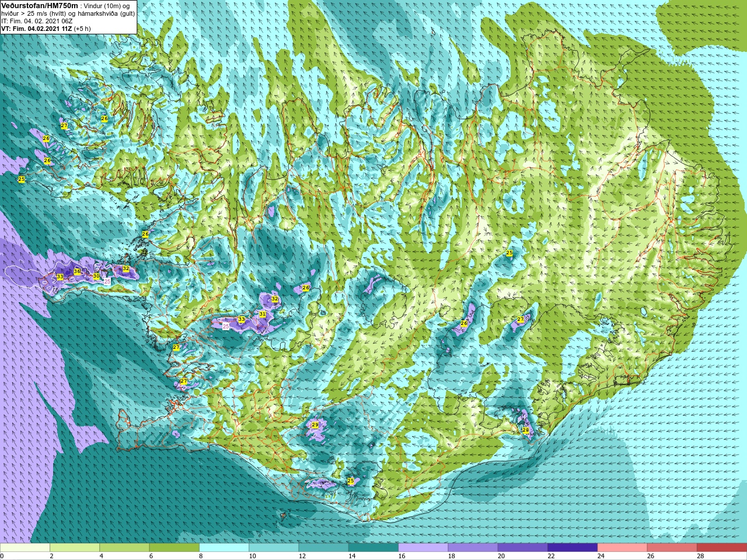Click the 'VT: Fim. 04.02.2021 11Z' valid time line
747x560 pixels.
(36, 29)
